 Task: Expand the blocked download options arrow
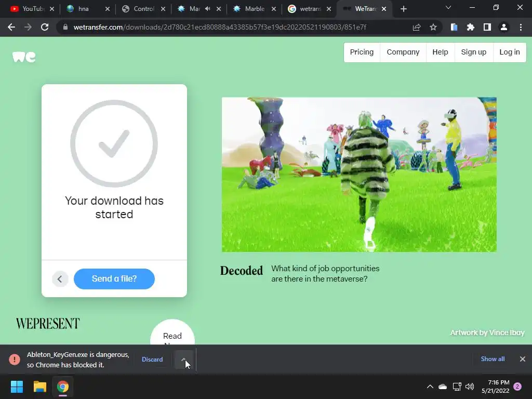[183, 360]
